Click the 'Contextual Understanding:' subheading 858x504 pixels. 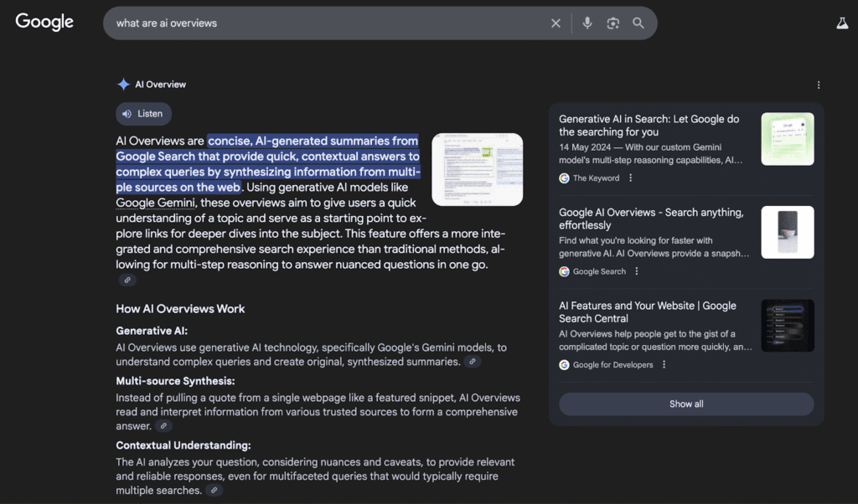pos(183,445)
